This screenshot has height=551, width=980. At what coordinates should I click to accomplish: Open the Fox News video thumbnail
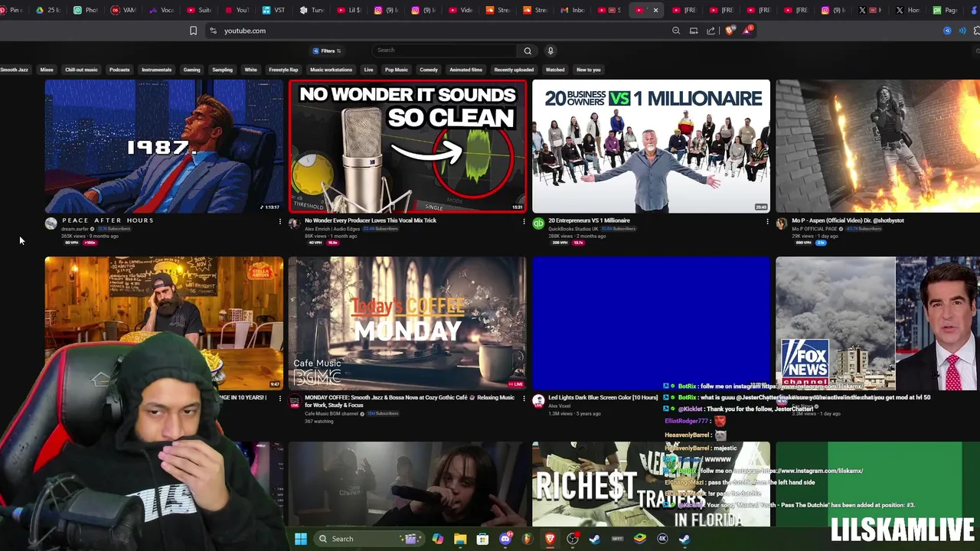(x=877, y=323)
